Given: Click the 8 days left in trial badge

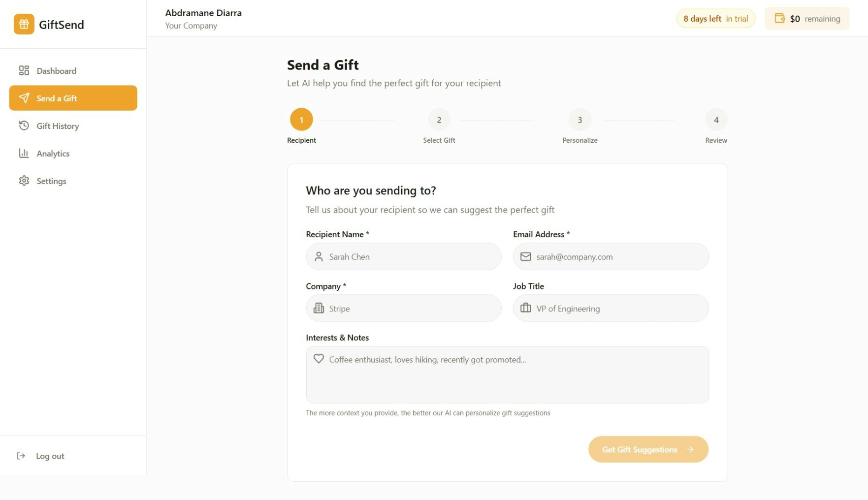Looking at the screenshot, I should [715, 19].
